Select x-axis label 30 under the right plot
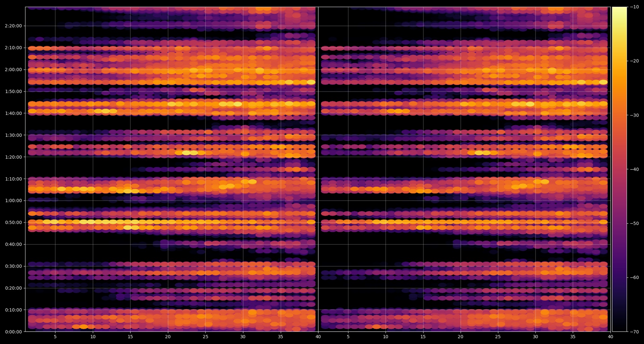This screenshot has width=644, height=344. pos(536,337)
